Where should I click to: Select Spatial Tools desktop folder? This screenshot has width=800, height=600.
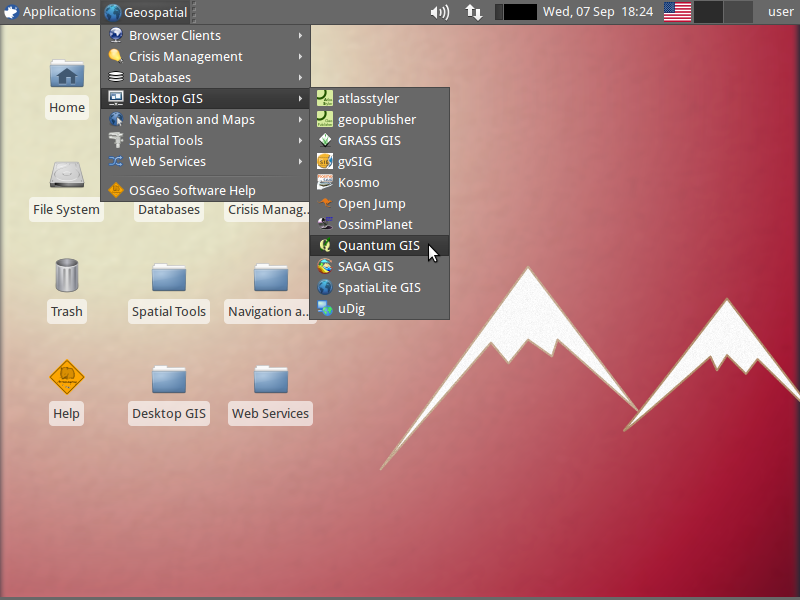pyautogui.click(x=169, y=278)
